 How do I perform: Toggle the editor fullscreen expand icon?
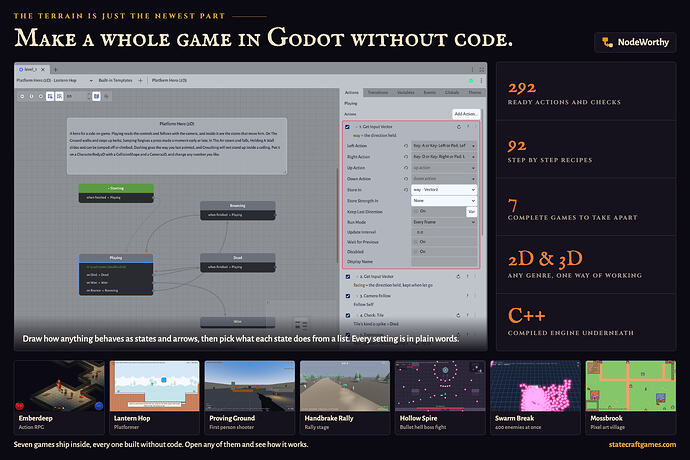tap(481, 70)
